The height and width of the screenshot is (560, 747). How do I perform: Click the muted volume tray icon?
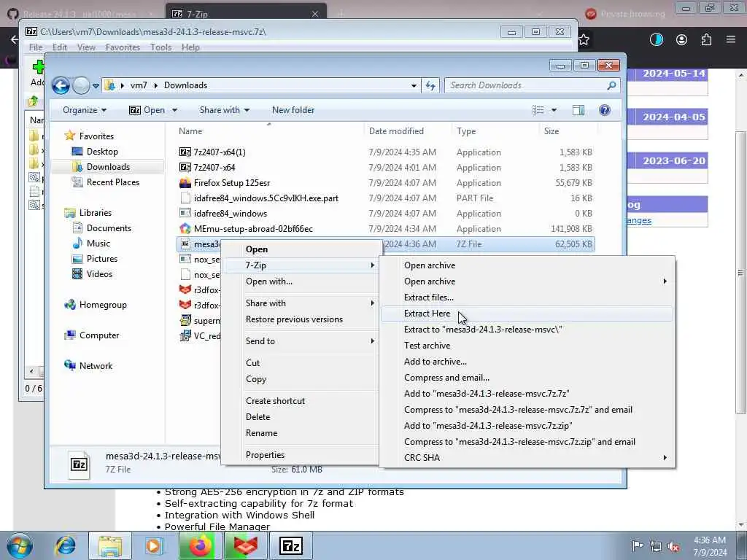coord(674,546)
